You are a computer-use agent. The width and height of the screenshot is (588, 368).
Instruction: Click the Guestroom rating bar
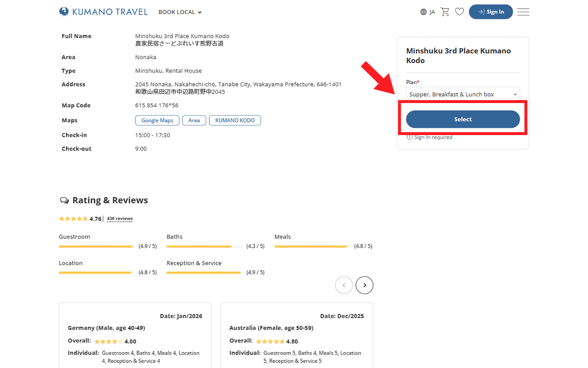pyautogui.click(x=96, y=246)
